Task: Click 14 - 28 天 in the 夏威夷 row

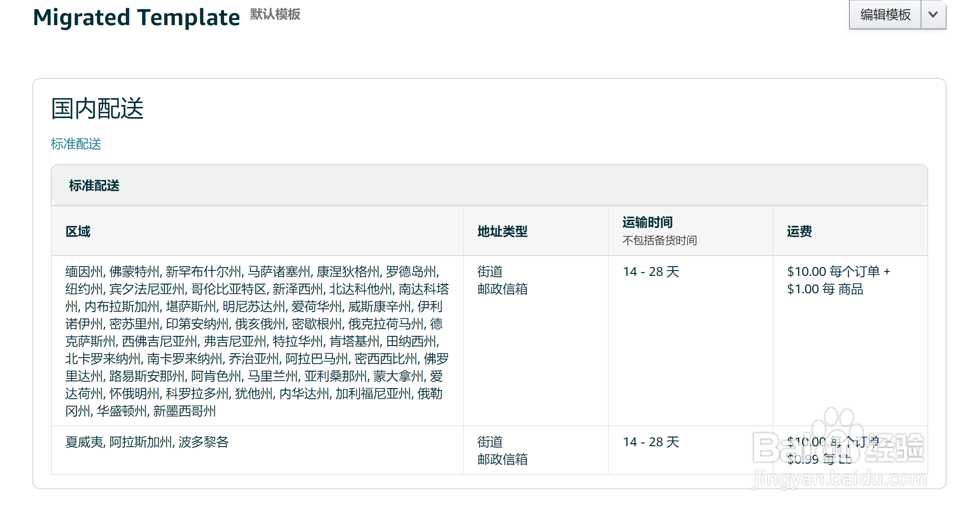Action: coord(651,442)
